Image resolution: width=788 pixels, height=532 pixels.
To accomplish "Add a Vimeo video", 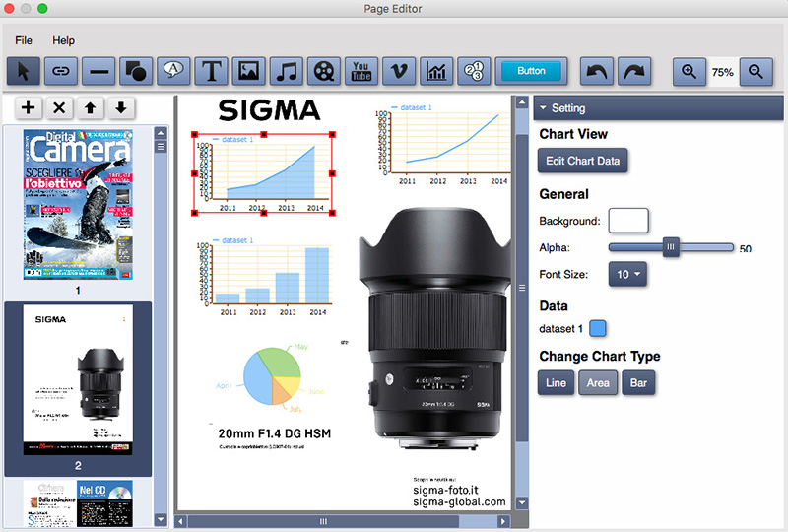I will [399, 71].
